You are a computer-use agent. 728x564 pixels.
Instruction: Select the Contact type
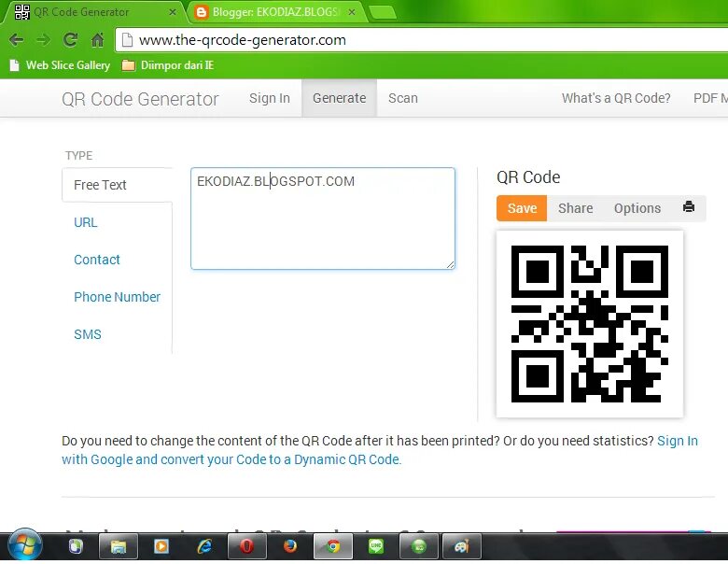(96, 260)
